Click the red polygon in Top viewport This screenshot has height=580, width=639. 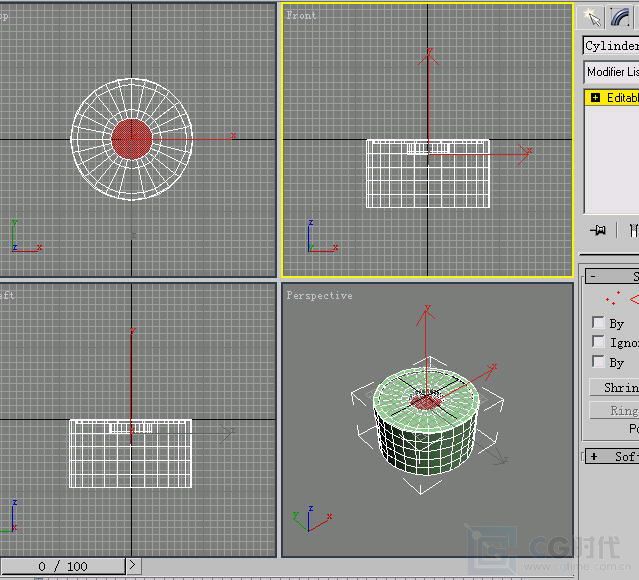(131, 139)
